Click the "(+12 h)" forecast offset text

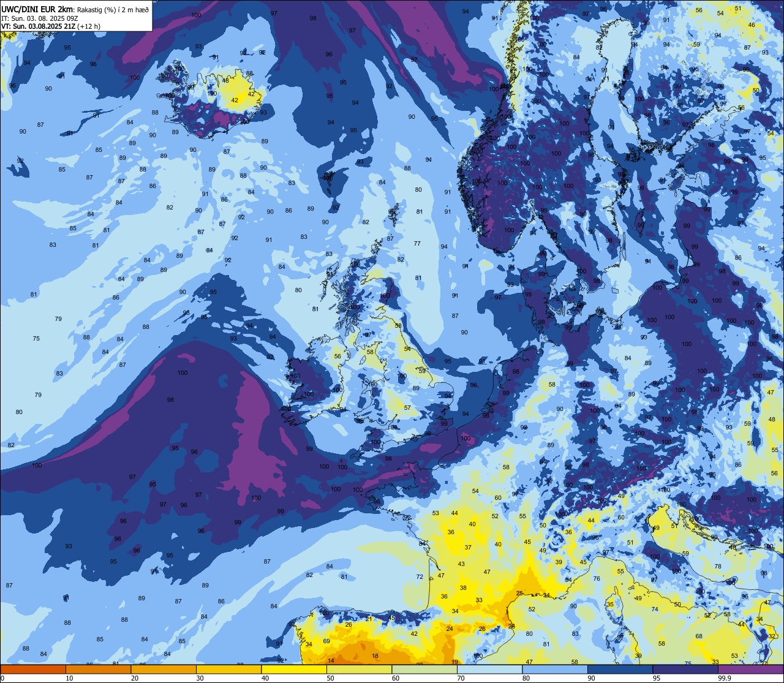[x=89, y=26]
